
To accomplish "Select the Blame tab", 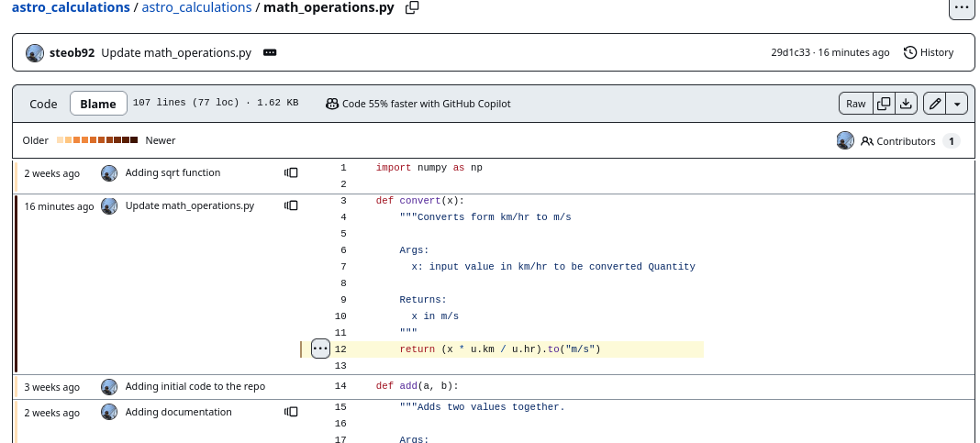I will click(x=98, y=104).
